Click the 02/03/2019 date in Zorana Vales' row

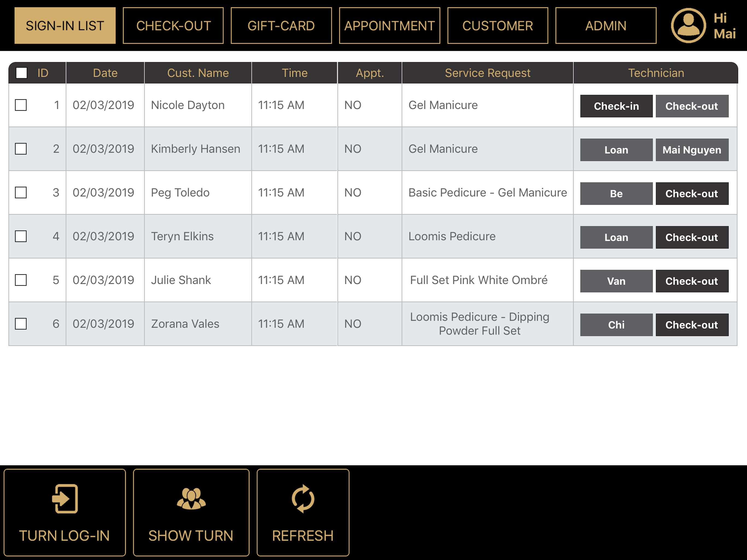(x=103, y=323)
